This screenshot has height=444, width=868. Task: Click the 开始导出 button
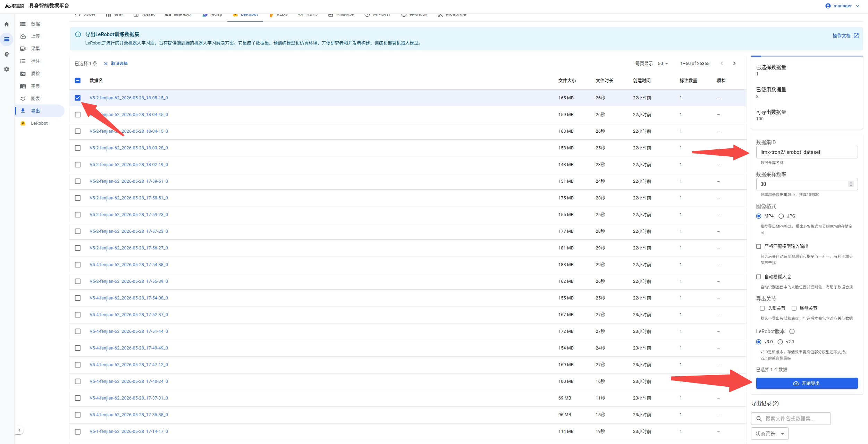[807, 383]
